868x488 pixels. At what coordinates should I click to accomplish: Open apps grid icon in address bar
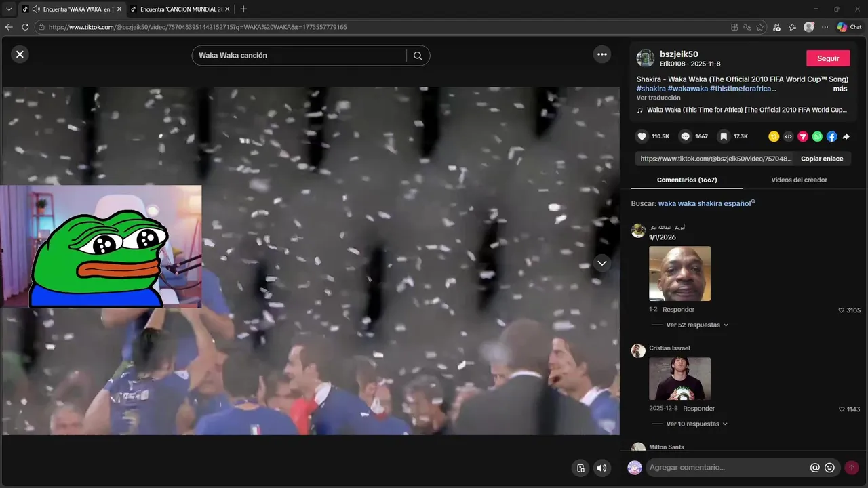coord(734,27)
